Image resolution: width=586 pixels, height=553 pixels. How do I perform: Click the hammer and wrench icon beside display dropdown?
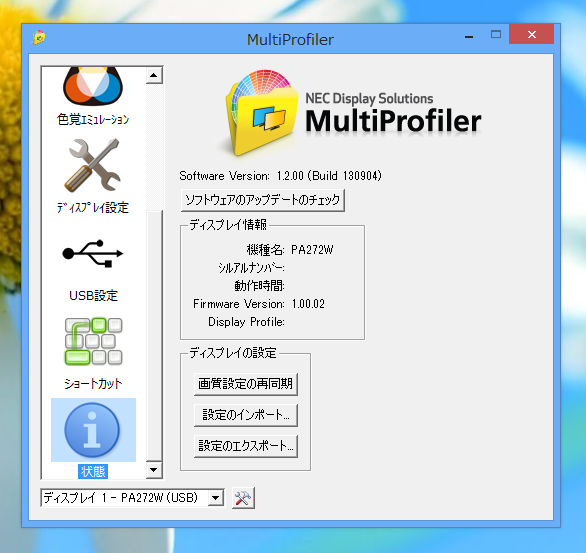point(243,498)
